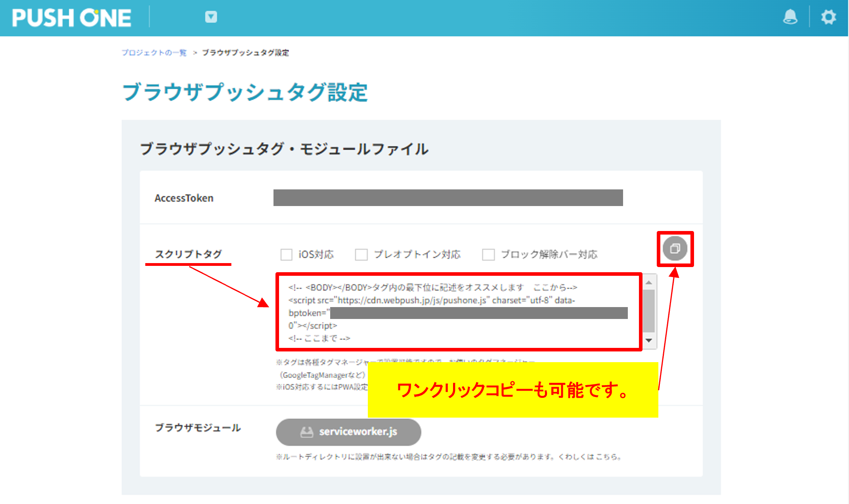Download the serviceworker.js module
The image size is (849, 504).
(x=348, y=432)
